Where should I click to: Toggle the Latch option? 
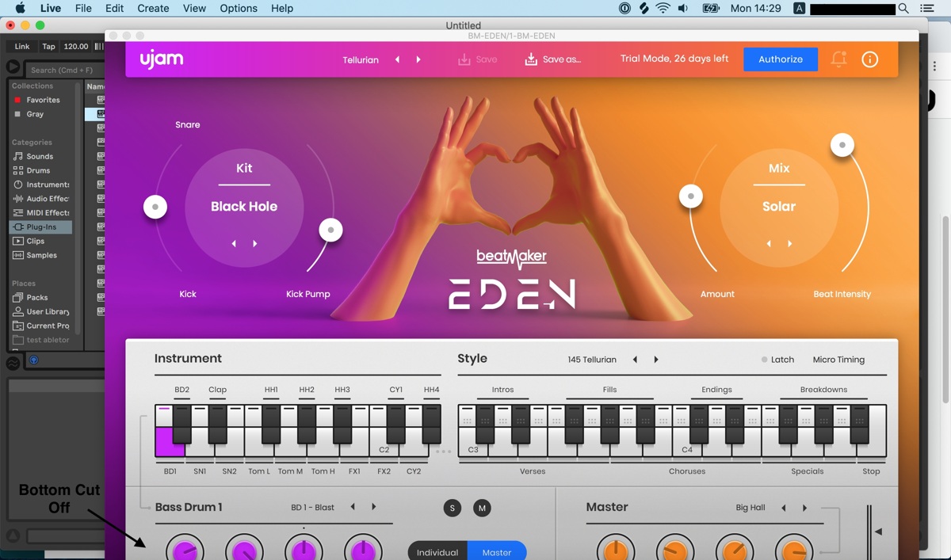click(x=777, y=360)
